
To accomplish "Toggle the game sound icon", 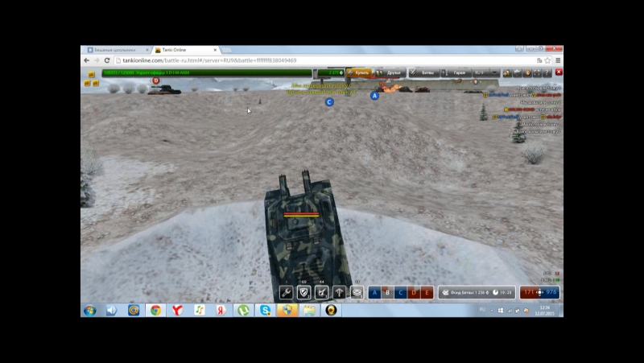I will (527, 72).
